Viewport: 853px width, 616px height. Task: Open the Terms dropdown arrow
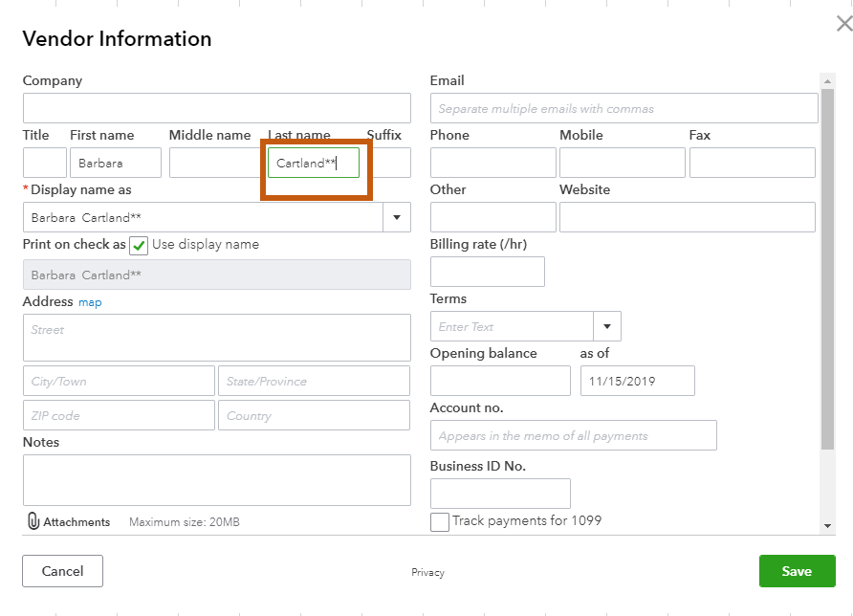pos(606,326)
